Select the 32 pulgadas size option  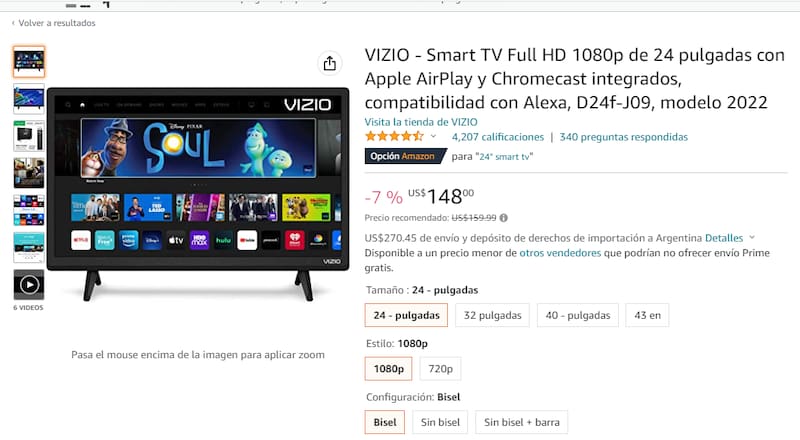tap(492, 315)
